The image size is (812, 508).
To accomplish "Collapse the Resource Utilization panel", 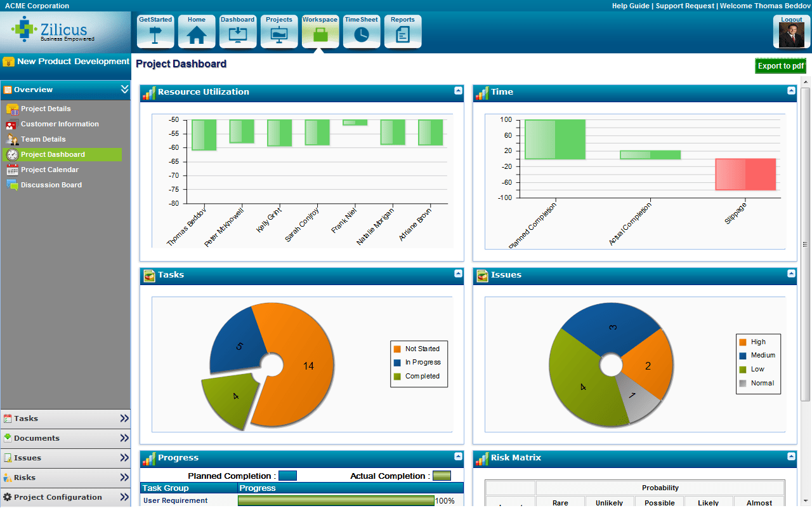I will 458,91.
